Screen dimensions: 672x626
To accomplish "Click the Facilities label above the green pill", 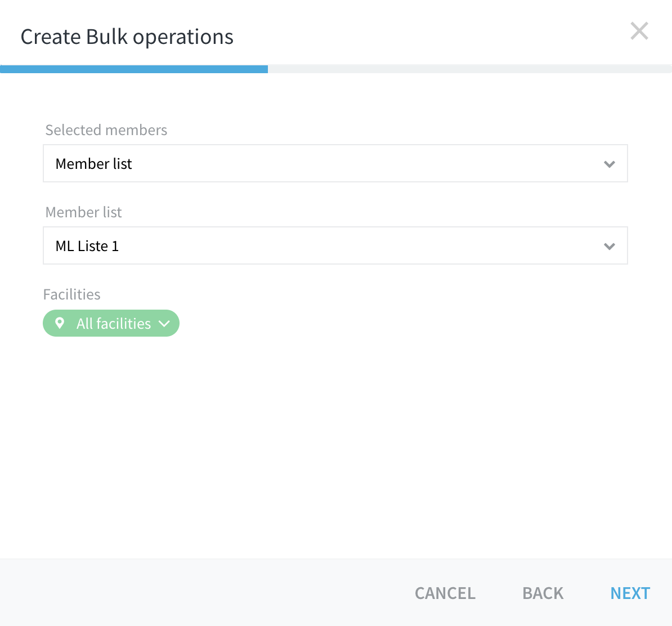I will 71,294.
